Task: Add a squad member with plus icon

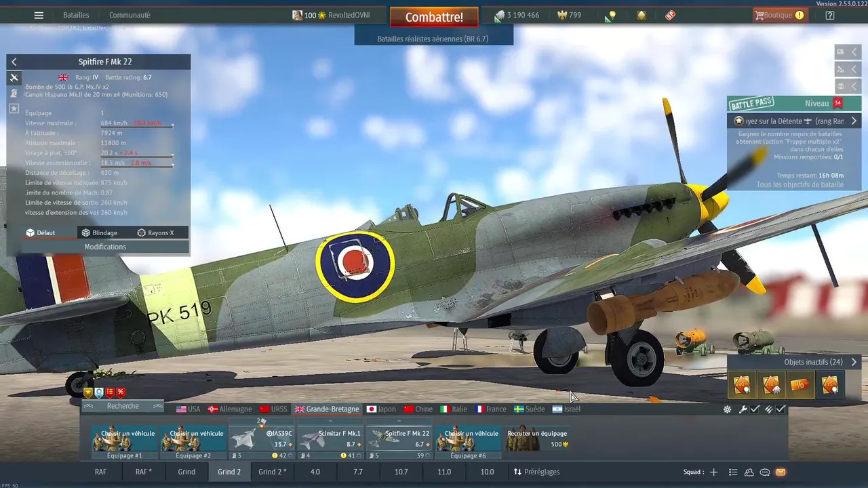Action: point(713,472)
